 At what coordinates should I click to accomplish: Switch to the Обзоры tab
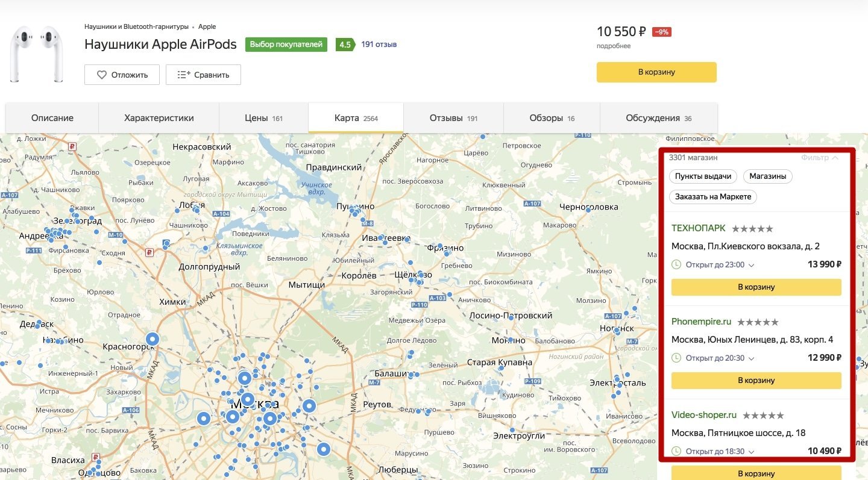[x=552, y=118]
